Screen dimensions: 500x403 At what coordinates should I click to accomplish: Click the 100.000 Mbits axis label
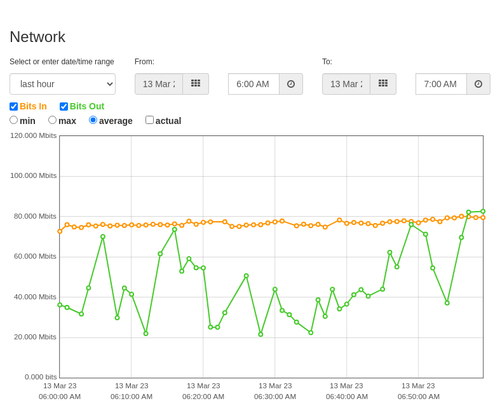pos(33,176)
